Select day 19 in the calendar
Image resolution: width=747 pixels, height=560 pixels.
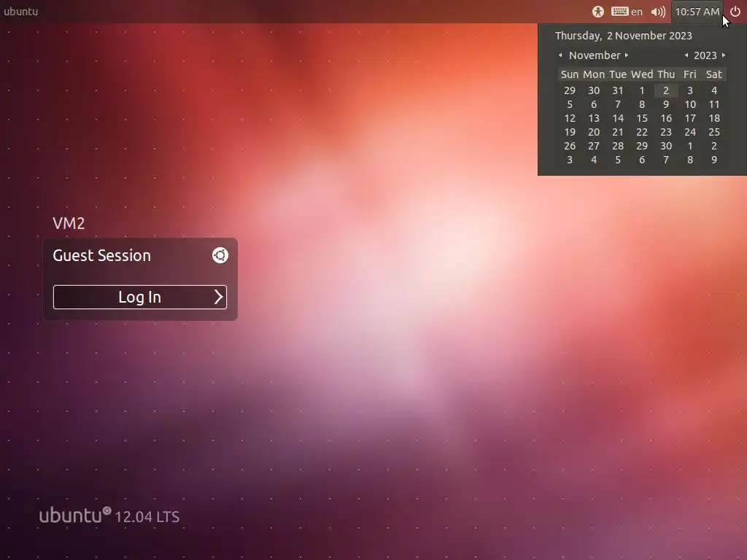pos(570,132)
